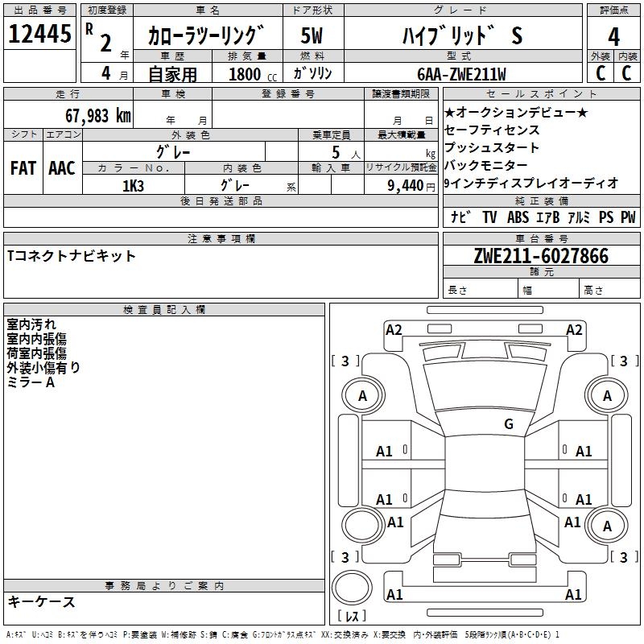Click the 事務局よりご案内 header
The height and width of the screenshot is (644, 644).
coord(164,586)
